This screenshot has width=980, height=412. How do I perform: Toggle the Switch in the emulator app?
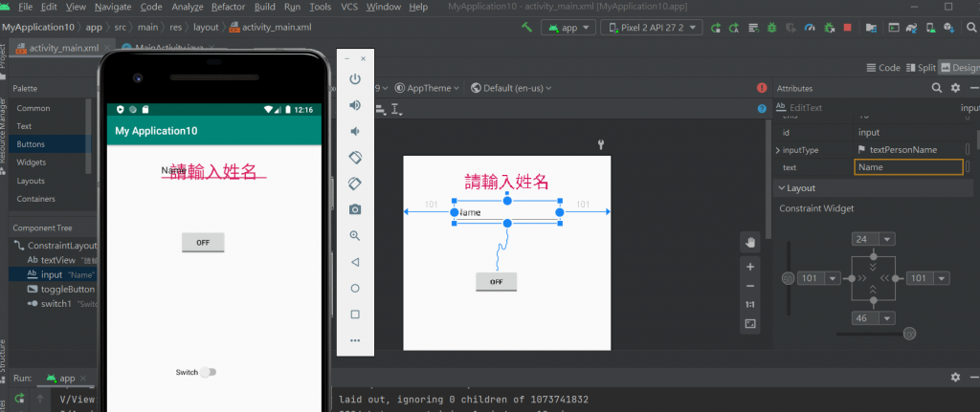click(x=208, y=373)
